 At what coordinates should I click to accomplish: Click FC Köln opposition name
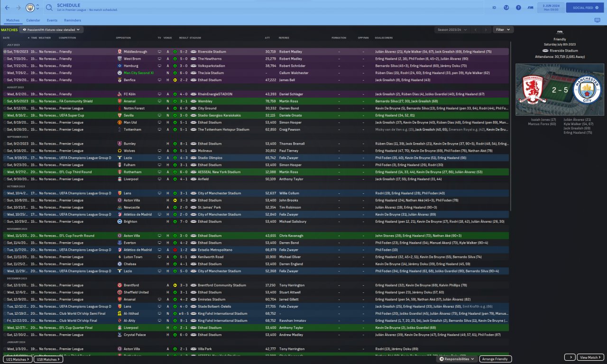pos(129,94)
